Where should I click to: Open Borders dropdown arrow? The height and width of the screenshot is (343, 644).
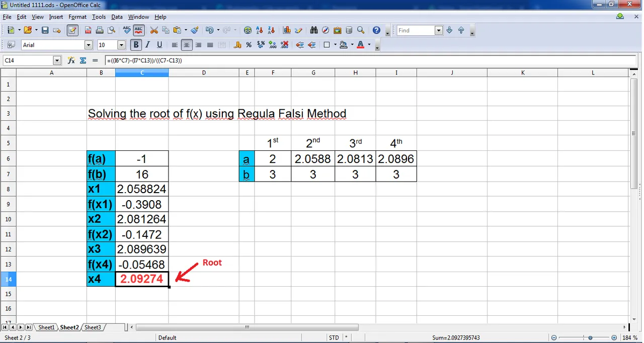tap(335, 45)
